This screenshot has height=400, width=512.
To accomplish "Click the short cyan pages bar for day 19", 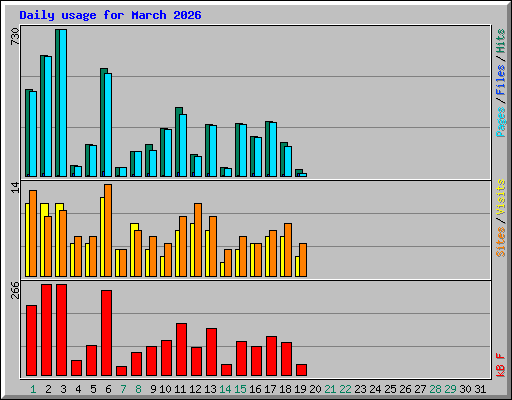I will pos(303,175).
